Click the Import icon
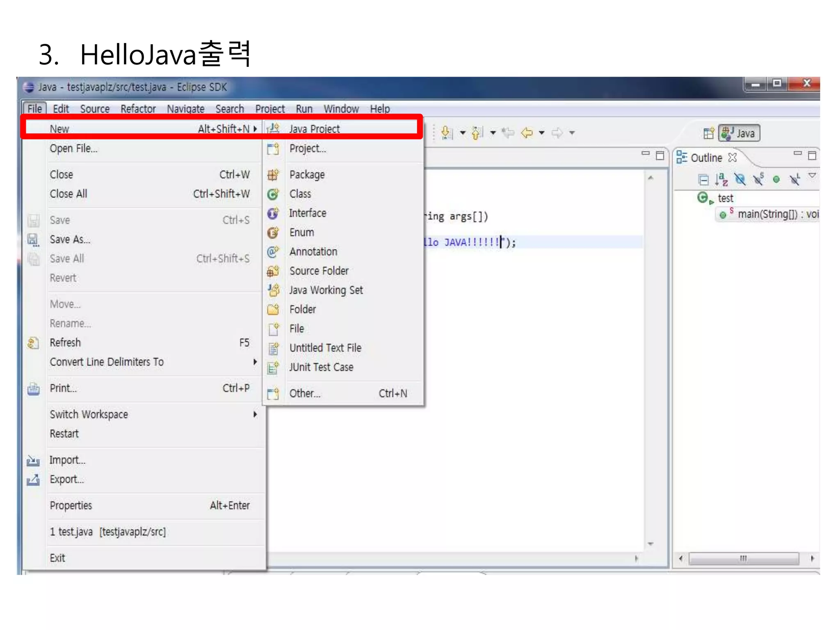The image size is (840, 630). tap(33, 460)
